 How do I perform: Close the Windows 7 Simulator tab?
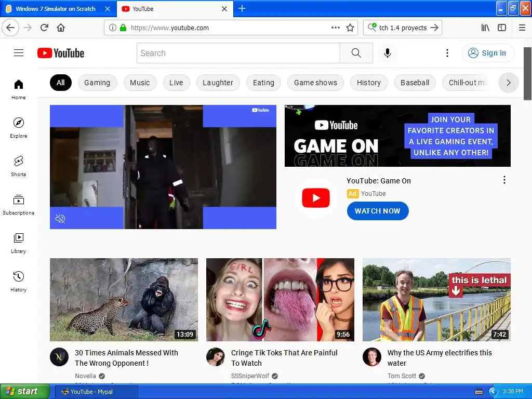(108, 9)
